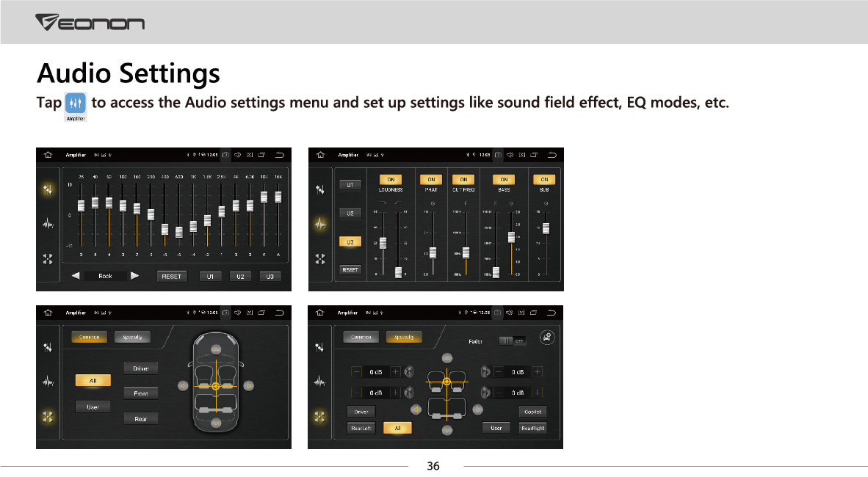Click the Rock preset name field

(x=105, y=276)
